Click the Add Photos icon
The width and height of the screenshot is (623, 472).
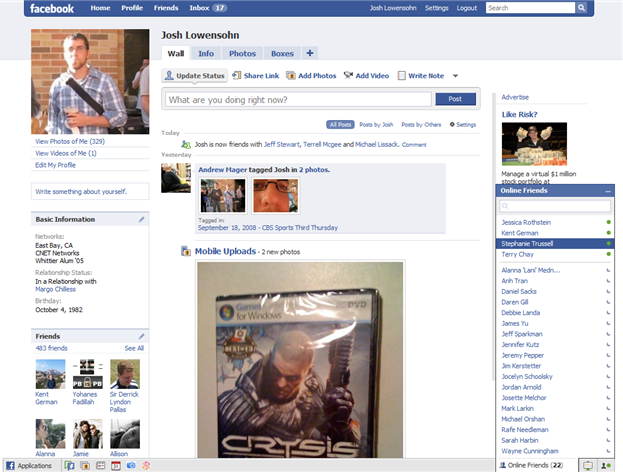291,75
